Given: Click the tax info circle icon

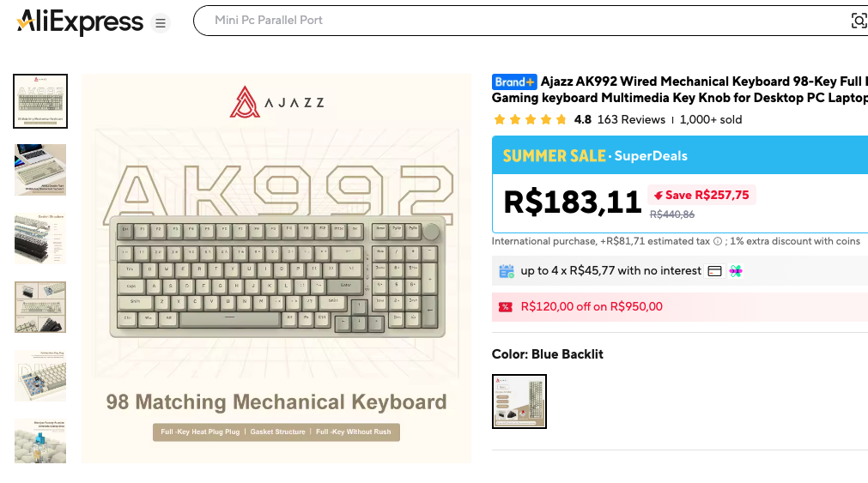Looking at the screenshot, I should click(x=717, y=242).
